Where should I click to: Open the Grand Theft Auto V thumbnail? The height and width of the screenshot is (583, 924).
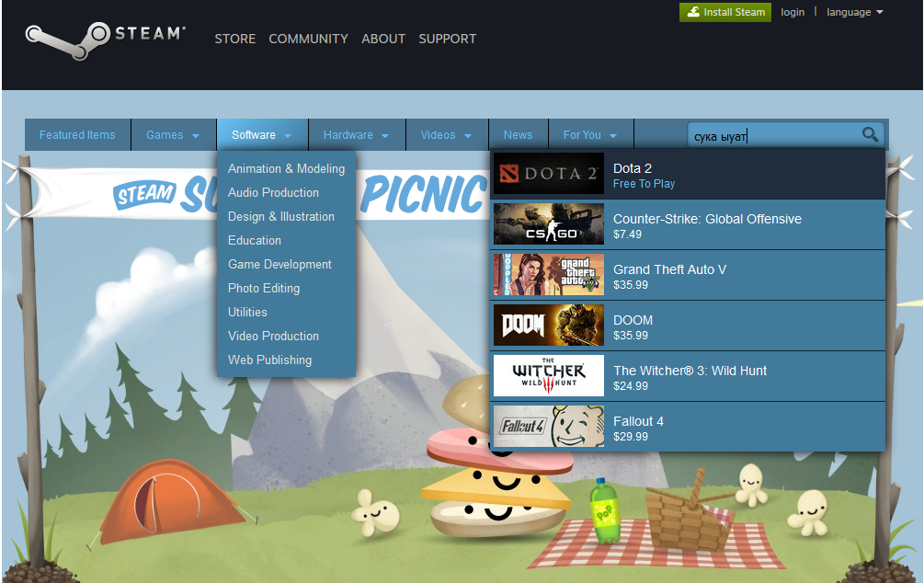click(x=549, y=275)
